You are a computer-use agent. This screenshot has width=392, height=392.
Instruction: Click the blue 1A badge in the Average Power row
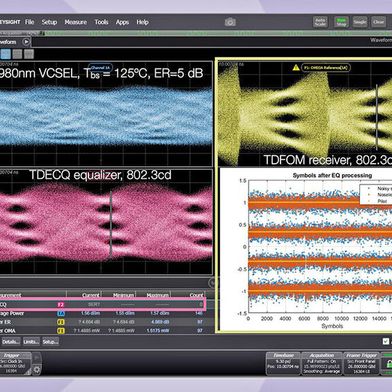(61, 313)
